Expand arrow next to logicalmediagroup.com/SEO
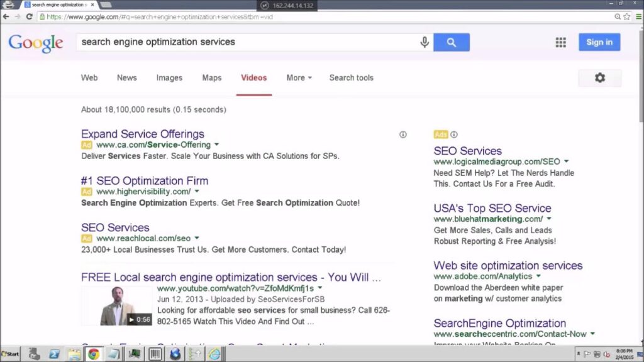644x362 pixels. tap(566, 162)
